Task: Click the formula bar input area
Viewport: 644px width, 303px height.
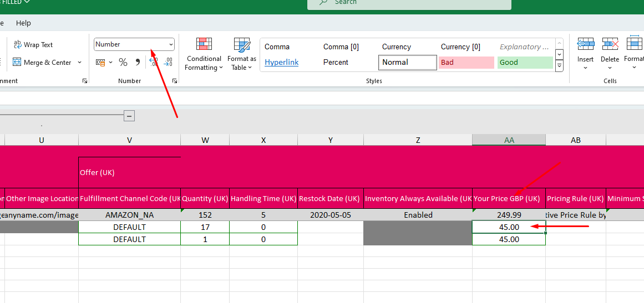Action: click(322, 97)
